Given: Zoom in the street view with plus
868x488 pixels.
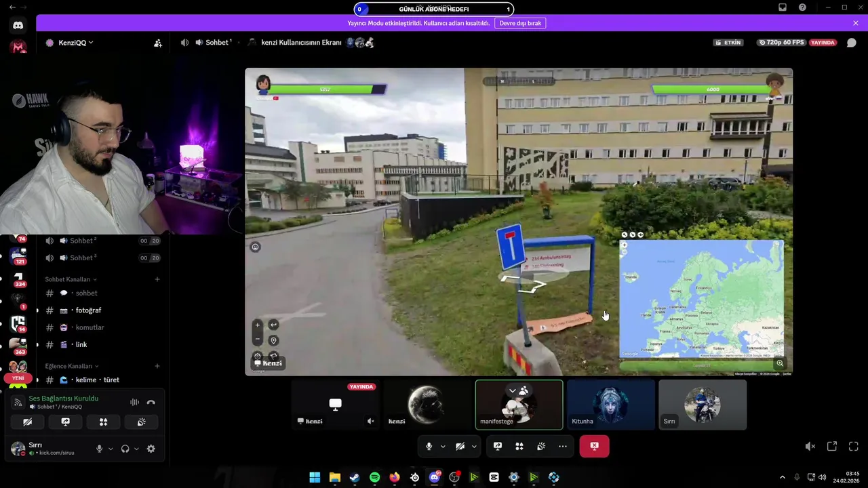Looking at the screenshot, I should pyautogui.click(x=257, y=325).
